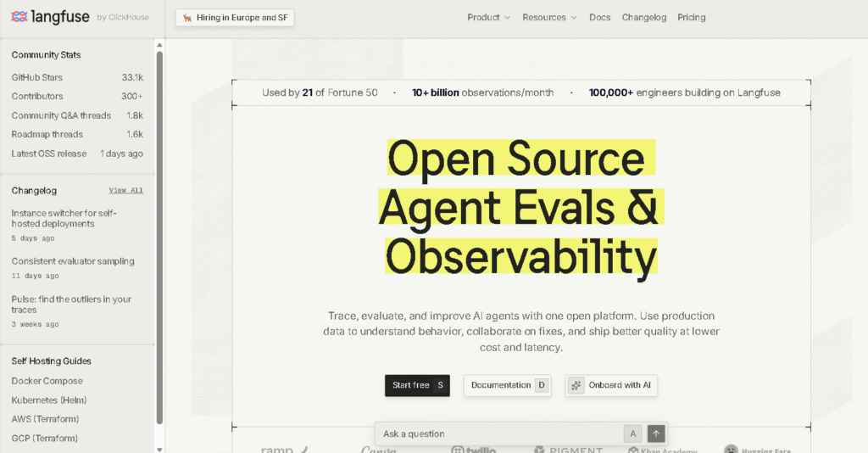Viewport: 868px width, 453px height.
Task: Open Contributors 300+ stat
Action: [77, 97]
